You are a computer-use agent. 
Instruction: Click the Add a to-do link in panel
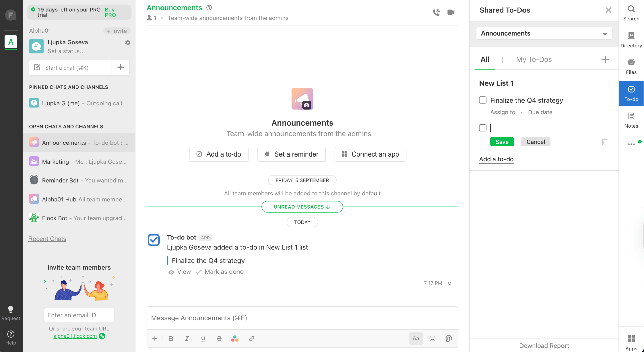496,159
